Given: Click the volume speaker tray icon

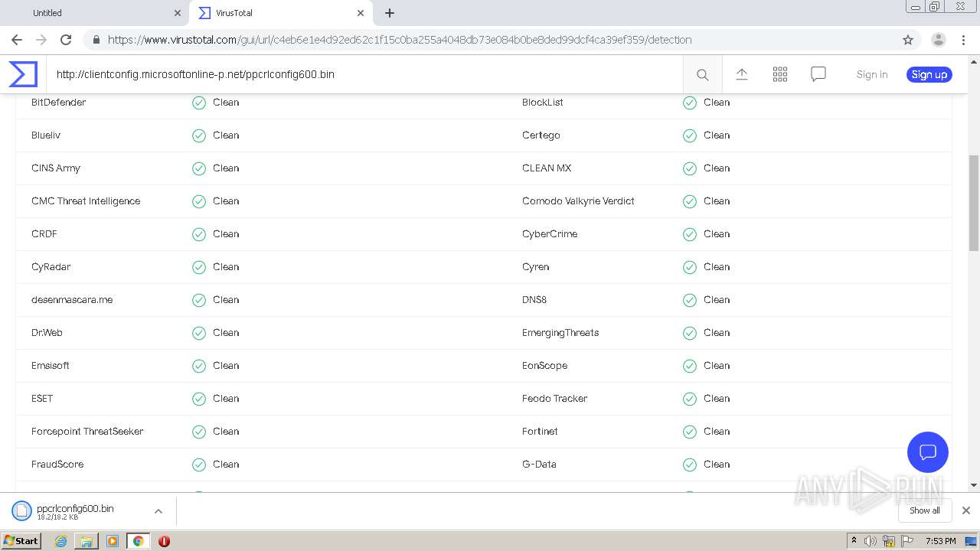Looking at the screenshot, I should pyautogui.click(x=871, y=541).
